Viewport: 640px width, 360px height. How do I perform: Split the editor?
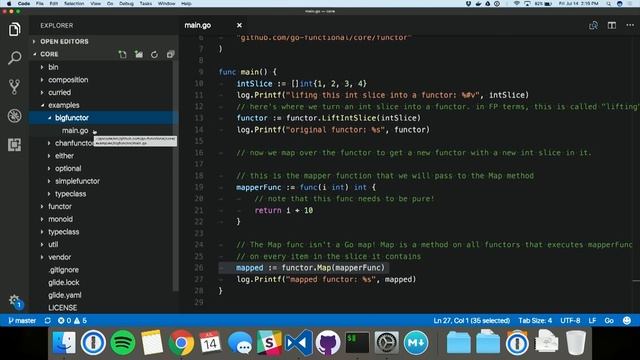(611, 25)
